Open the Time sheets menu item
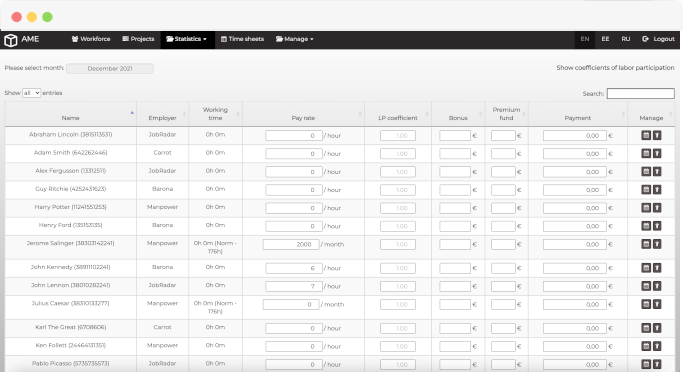 point(242,39)
